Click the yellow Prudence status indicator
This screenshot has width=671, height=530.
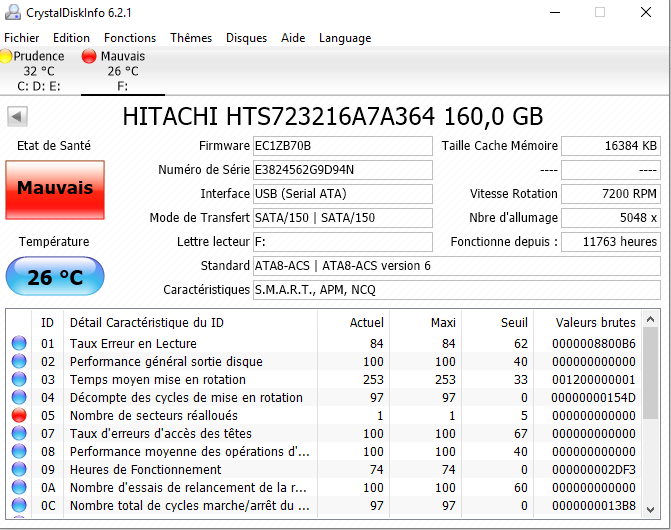point(6,56)
